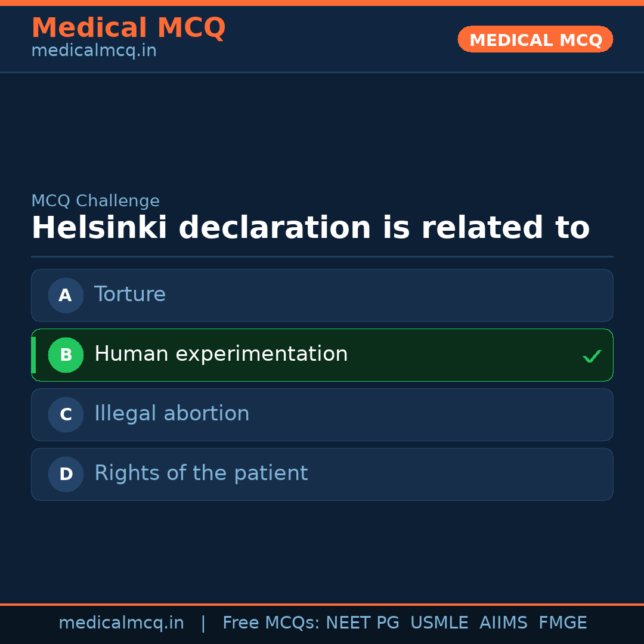The image size is (644, 644).
Task: Open the medicalmcq.in link in the footer
Action: pyautogui.click(x=121, y=623)
